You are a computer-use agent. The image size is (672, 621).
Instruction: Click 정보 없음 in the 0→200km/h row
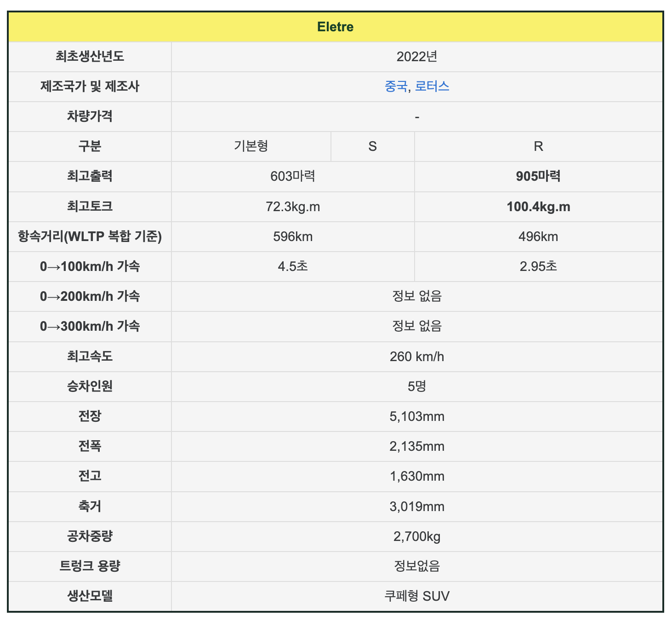(x=417, y=296)
